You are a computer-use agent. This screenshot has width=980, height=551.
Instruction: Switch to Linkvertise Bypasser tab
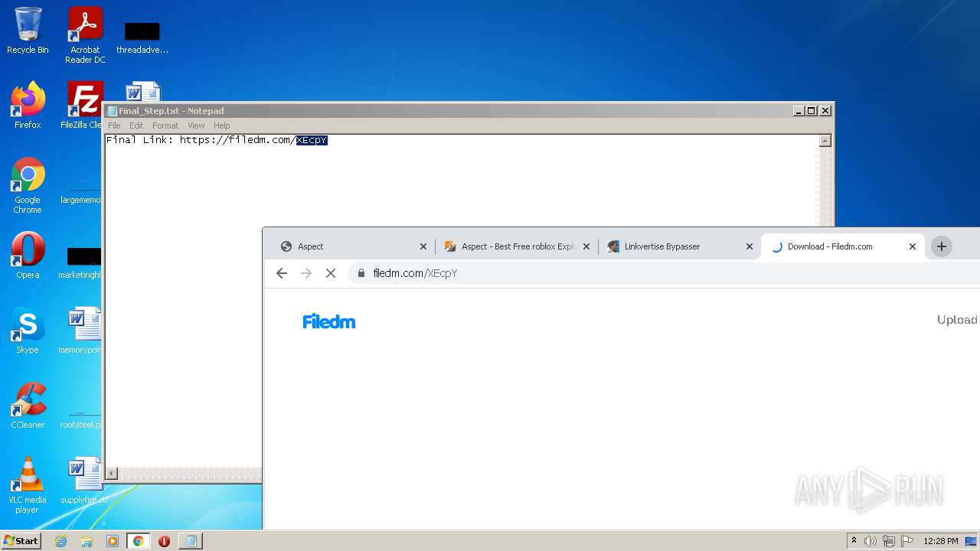click(674, 246)
